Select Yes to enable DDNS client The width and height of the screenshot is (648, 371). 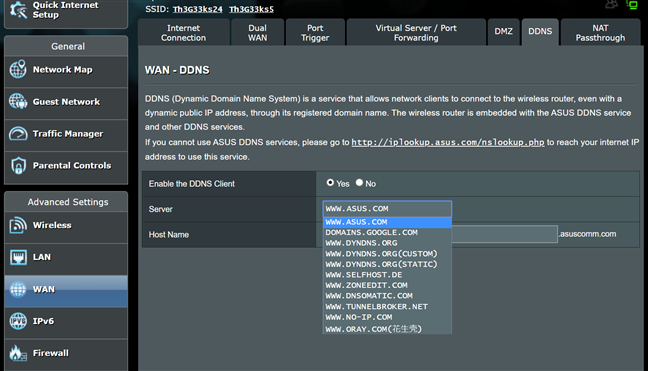pos(330,182)
